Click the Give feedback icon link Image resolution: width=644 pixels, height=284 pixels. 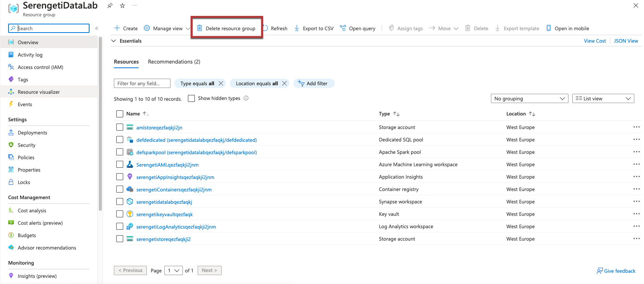tap(616, 271)
